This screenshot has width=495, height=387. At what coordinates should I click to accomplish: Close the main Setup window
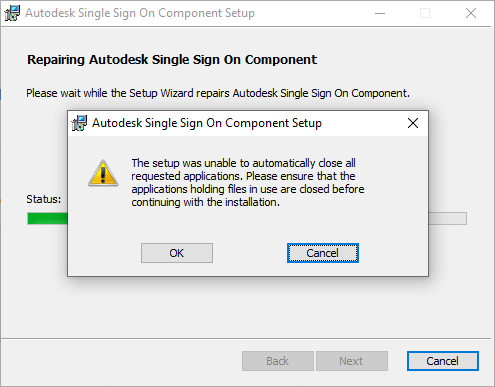pos(471,13)
